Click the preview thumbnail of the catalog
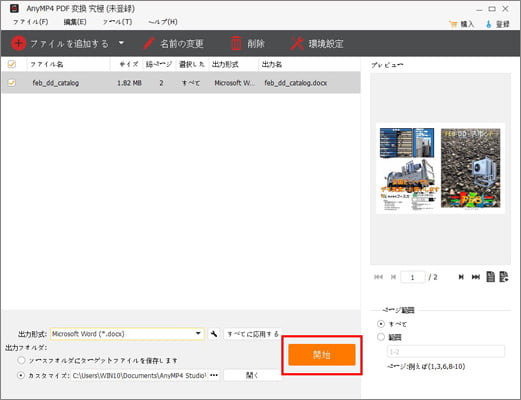Viewport: 521px width, 400px height. coord(440,168)
